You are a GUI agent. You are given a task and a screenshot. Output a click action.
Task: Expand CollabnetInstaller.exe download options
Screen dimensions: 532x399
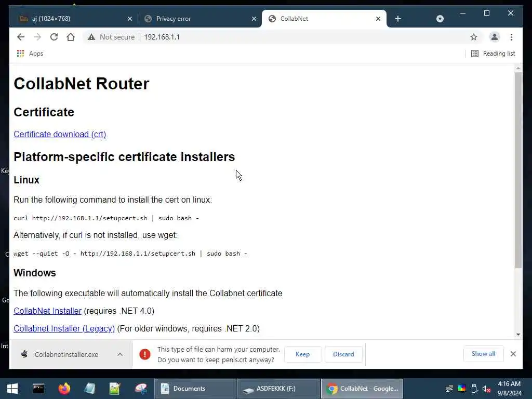120,354
